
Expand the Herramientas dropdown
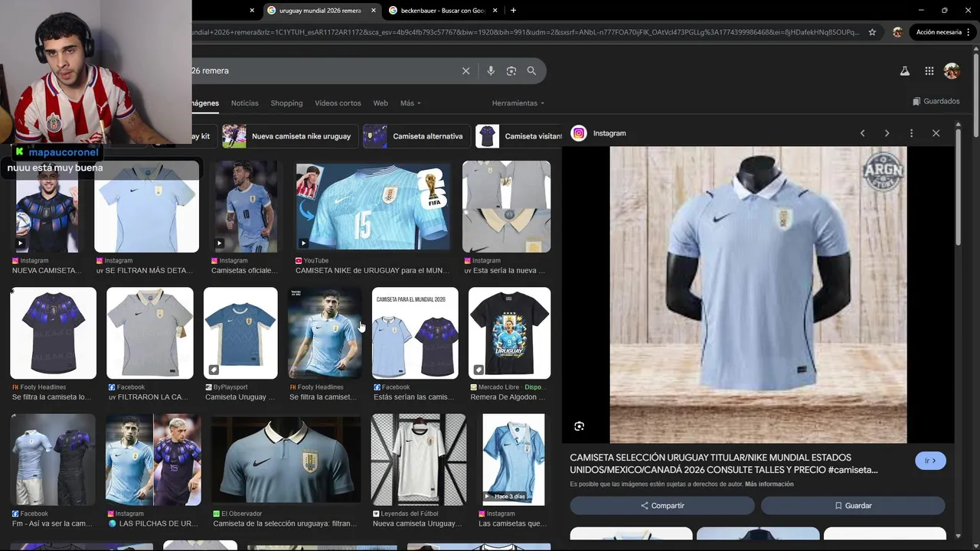point(518,103)
